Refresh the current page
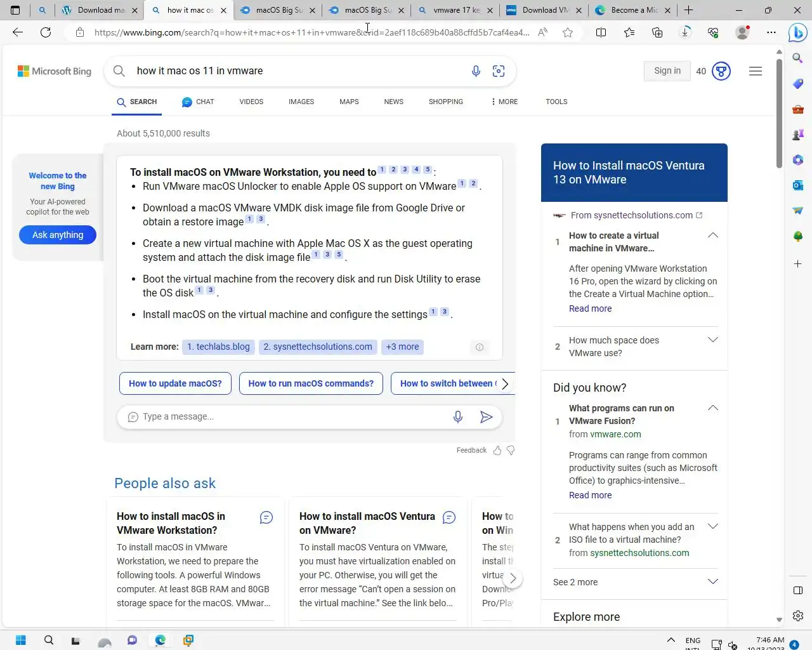The width and height of the screenshot is (812, 650). pos(46,32)
